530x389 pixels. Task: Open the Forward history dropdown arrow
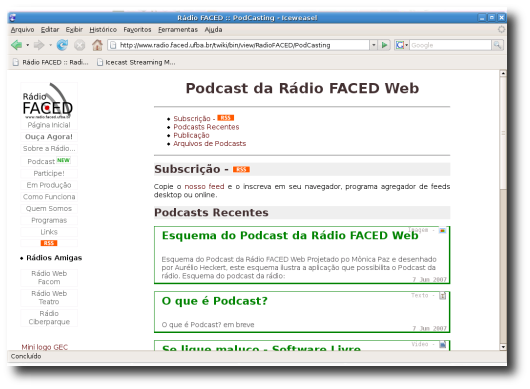pos(50,45)
